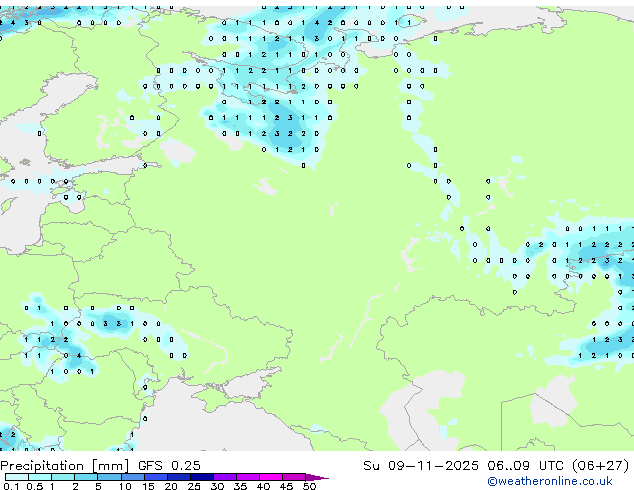Click the "25" legend scale label
634x490 pixels.
point(194,486)
